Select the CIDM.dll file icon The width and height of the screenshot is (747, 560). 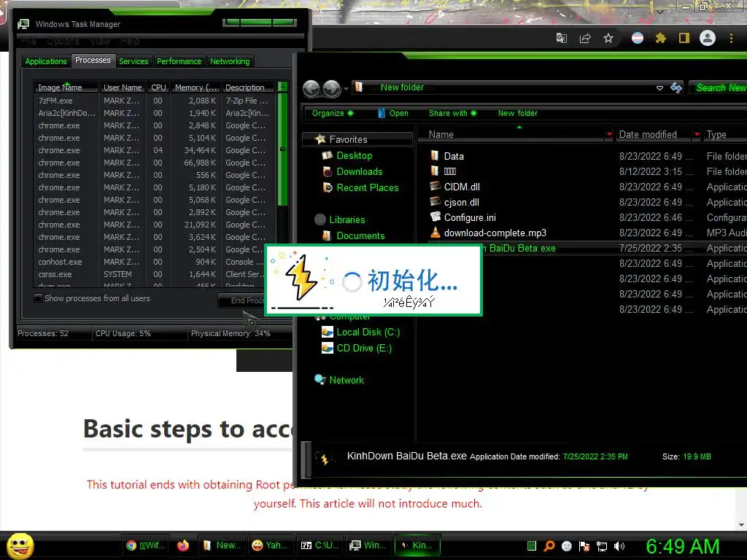click(435, 186)
